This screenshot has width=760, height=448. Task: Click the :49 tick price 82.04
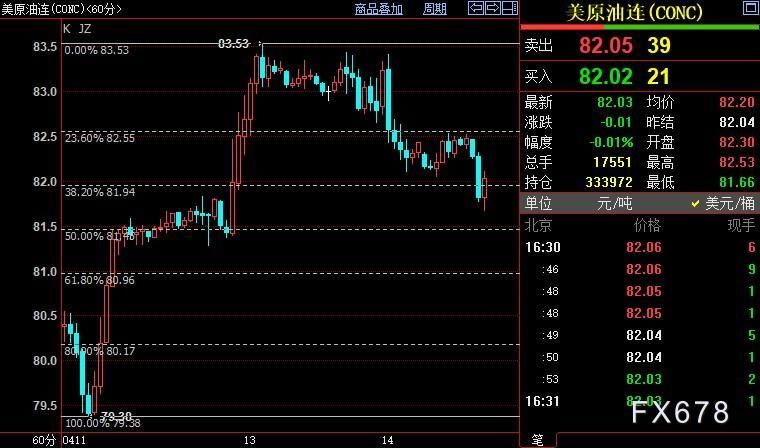point(644,335)
